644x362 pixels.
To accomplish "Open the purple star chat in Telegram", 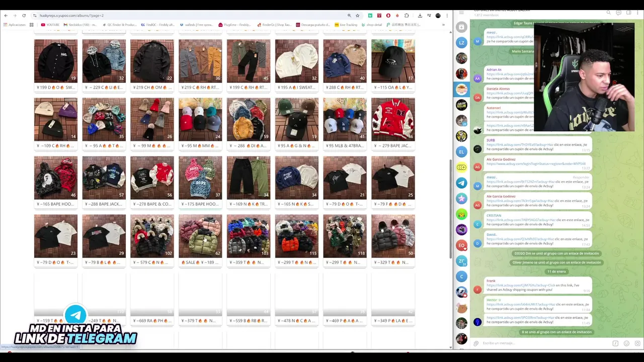I will coord(461,199).
